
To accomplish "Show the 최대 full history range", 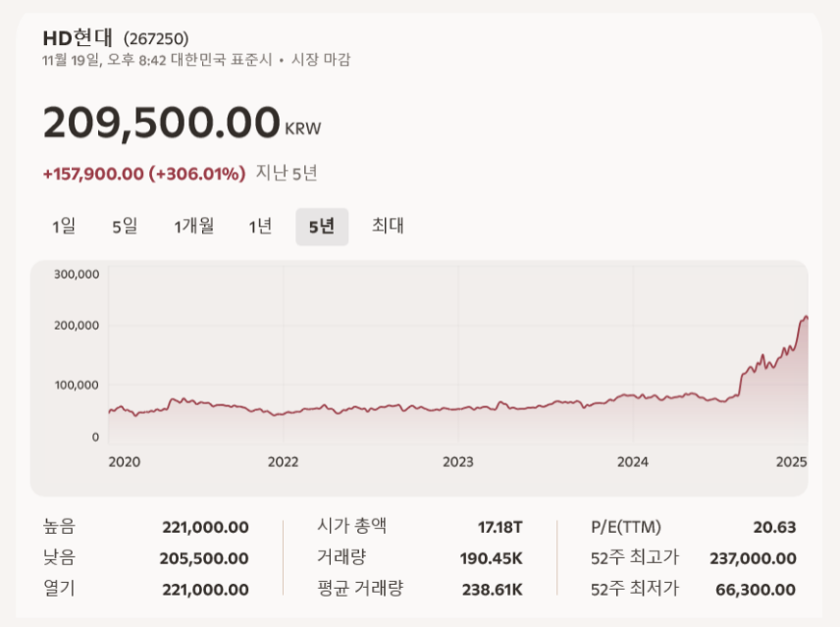I will point(388,226).
